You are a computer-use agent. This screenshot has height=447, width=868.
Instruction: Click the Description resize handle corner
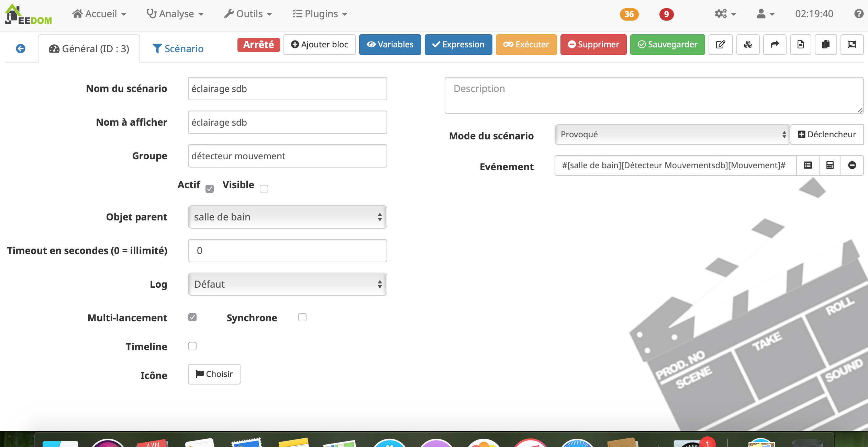click(x=860, y=110)
